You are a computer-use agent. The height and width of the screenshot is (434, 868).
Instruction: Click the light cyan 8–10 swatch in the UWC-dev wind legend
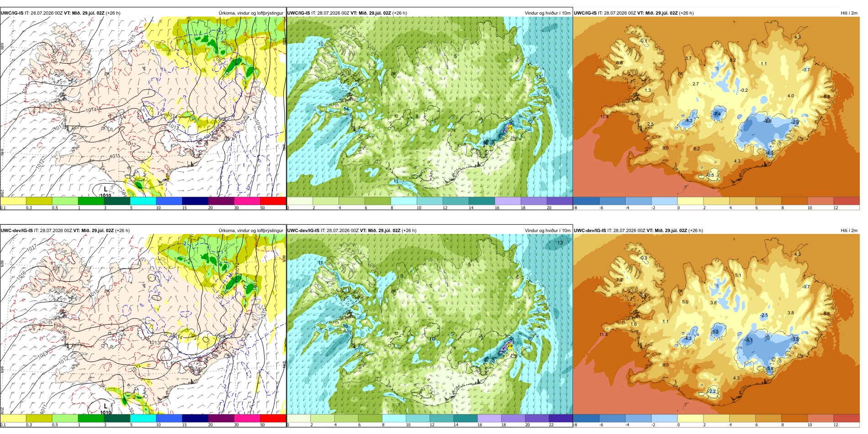(x=394, y=418)
